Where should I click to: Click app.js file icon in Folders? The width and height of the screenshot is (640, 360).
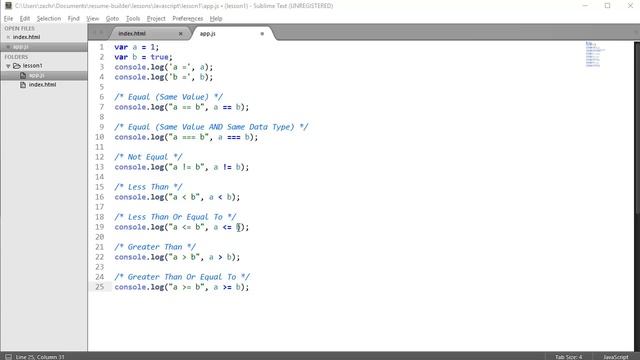(23, 76)
